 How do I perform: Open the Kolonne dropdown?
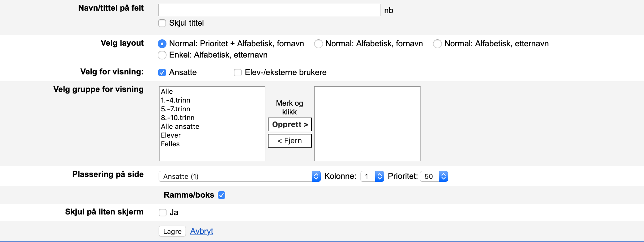(372, 176)
